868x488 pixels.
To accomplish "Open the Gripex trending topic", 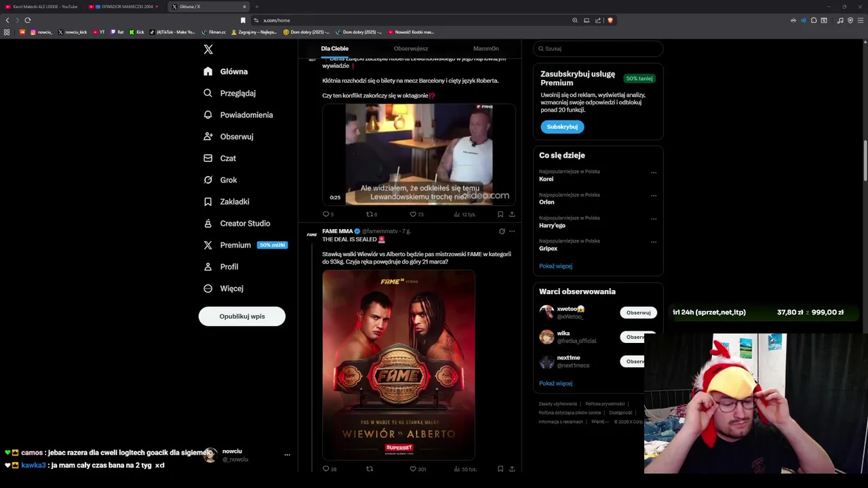I will pos(548,248).
